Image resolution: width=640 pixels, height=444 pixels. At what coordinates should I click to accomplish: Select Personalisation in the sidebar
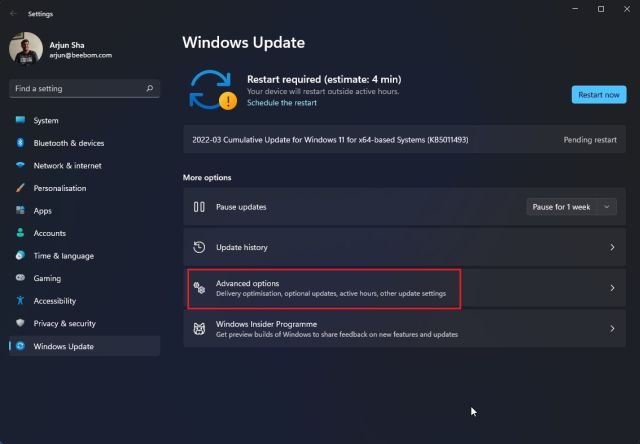[84, 188]
